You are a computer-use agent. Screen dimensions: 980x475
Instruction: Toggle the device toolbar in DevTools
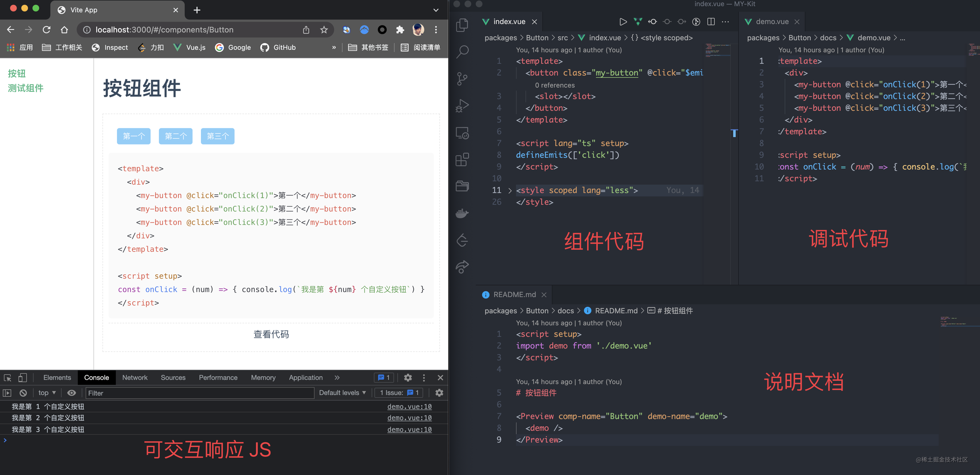tap(22, 378)
